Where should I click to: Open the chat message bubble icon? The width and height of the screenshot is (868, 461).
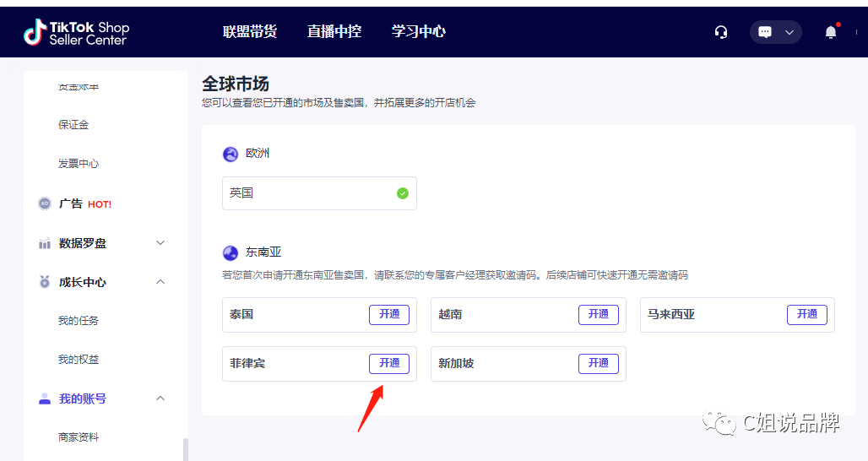765,32
